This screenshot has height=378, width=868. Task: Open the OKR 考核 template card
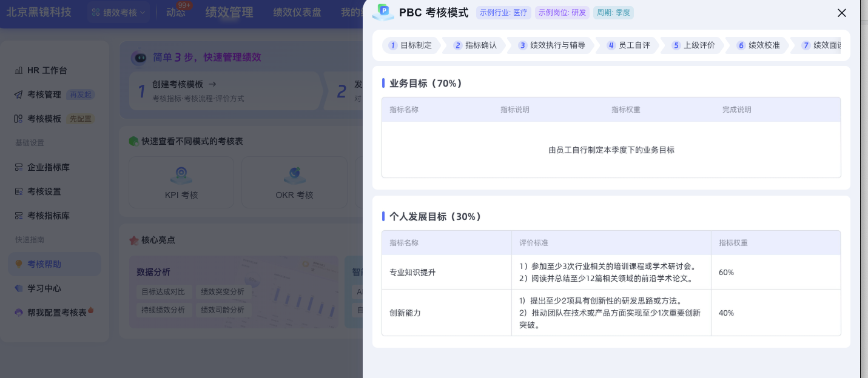click(294, 183)
